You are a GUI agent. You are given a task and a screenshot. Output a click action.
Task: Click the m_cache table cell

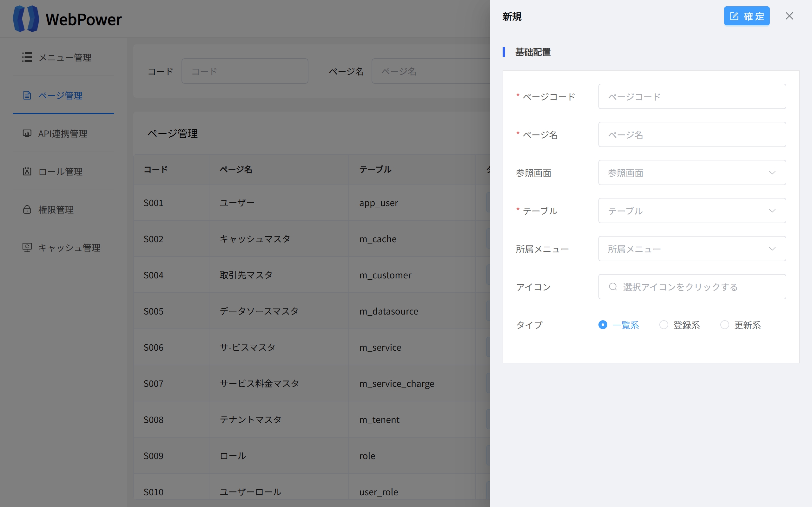[x=412, y=239]
